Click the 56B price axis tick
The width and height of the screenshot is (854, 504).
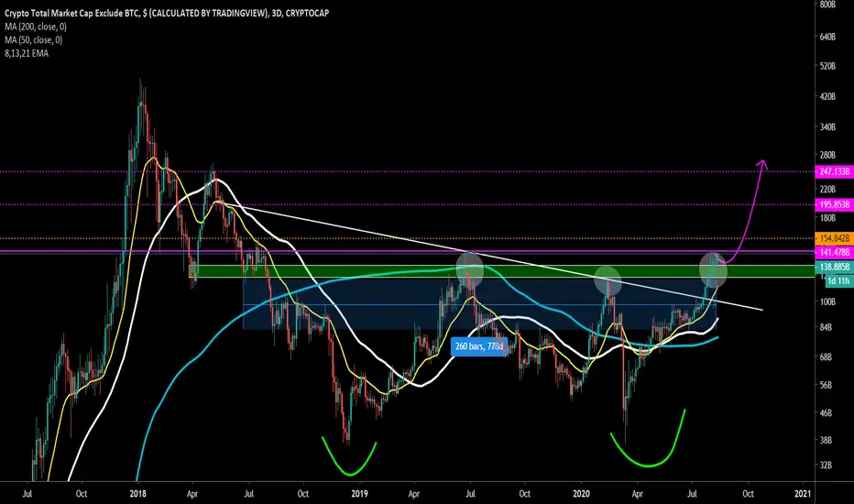point(826,385)
